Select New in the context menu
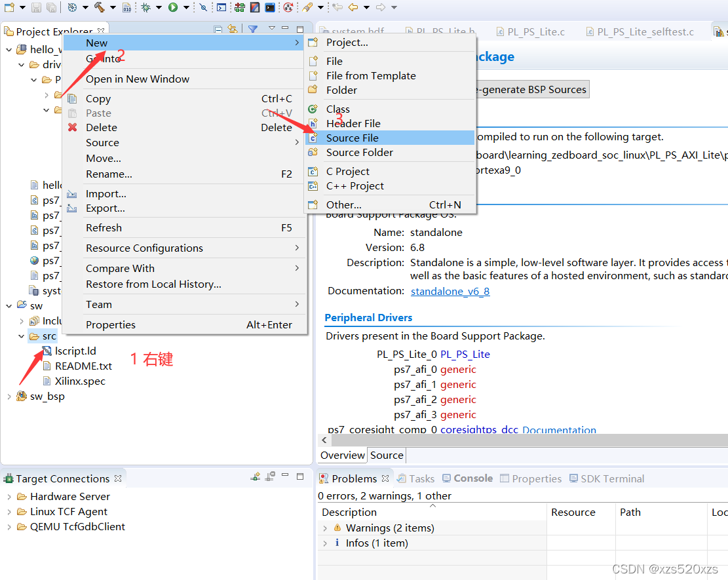 click(183, 43)
